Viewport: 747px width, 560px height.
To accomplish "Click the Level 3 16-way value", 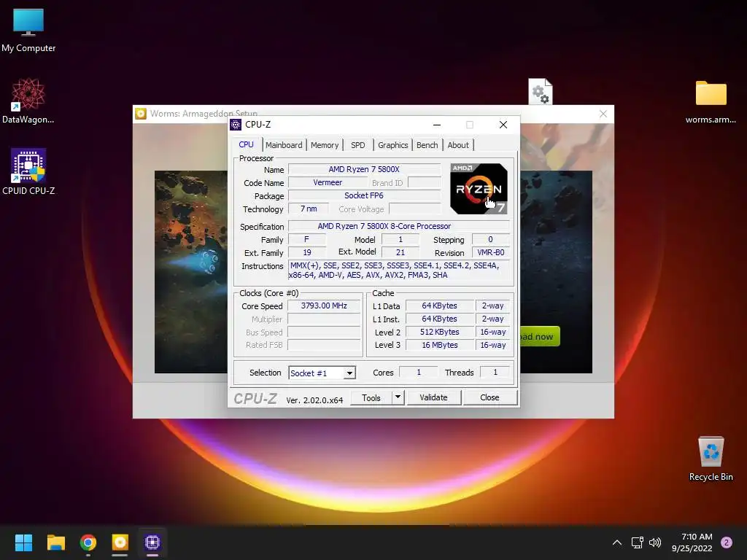I will tap(492, 345).
